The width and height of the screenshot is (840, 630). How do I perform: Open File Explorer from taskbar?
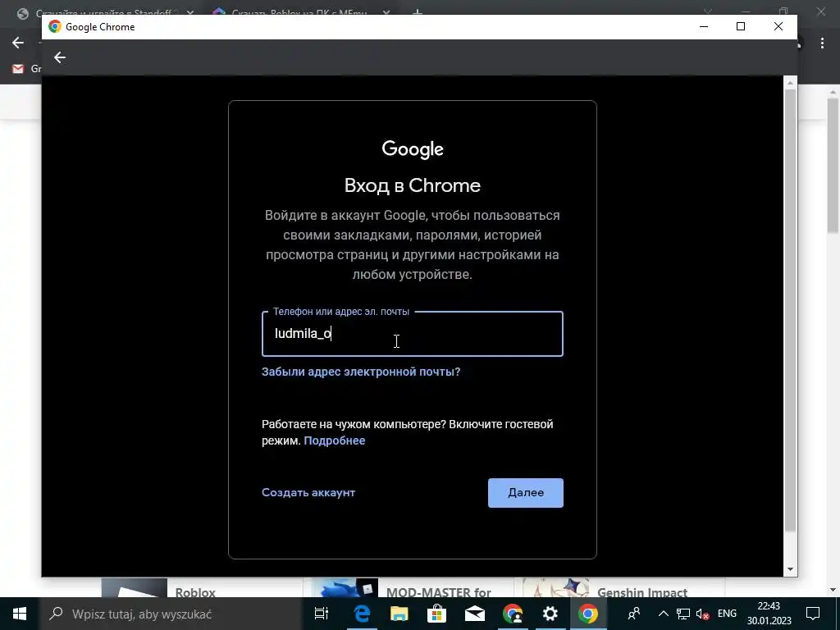pyautogui.click(x=399, y=614)
